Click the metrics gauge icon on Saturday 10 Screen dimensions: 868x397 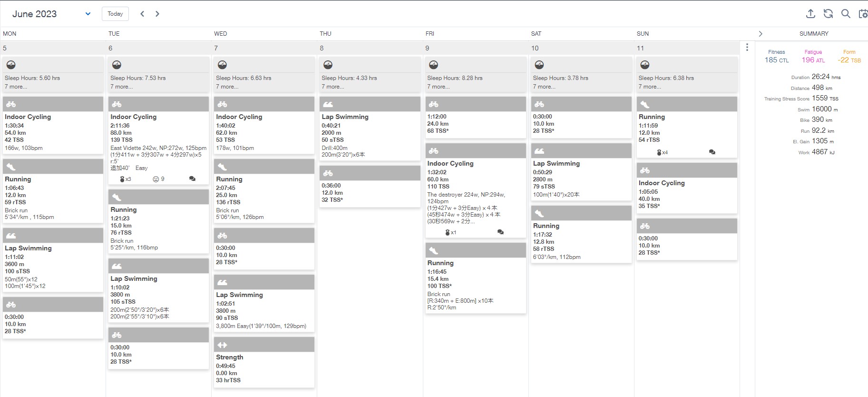click(539, 65)
